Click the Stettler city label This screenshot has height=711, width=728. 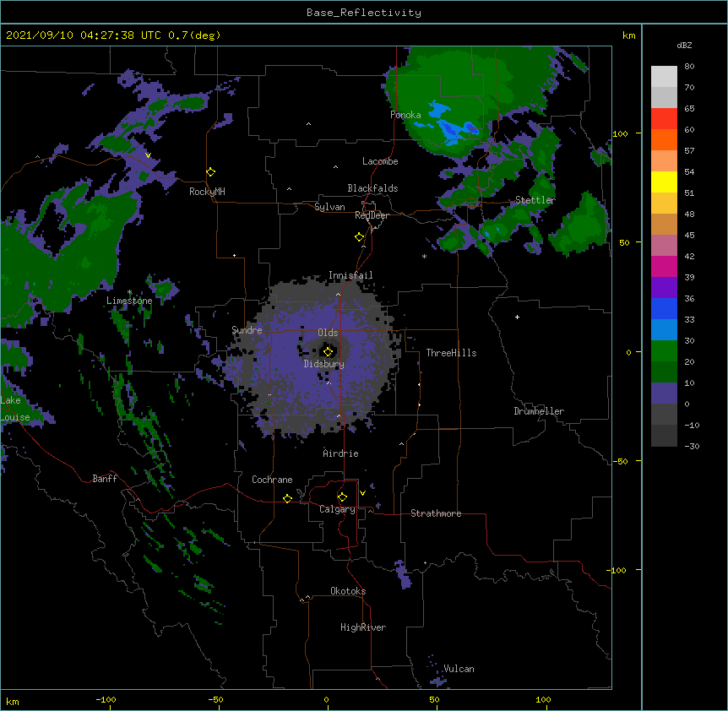[535, 200]
